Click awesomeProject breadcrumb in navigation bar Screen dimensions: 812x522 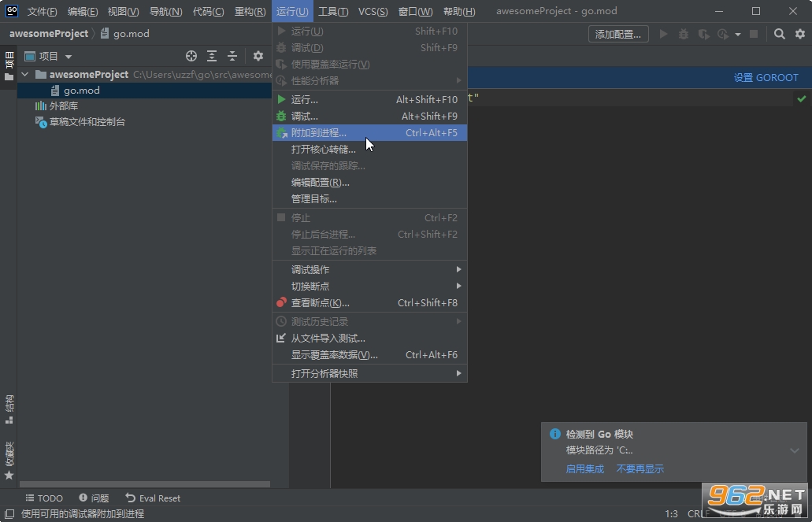49,34
